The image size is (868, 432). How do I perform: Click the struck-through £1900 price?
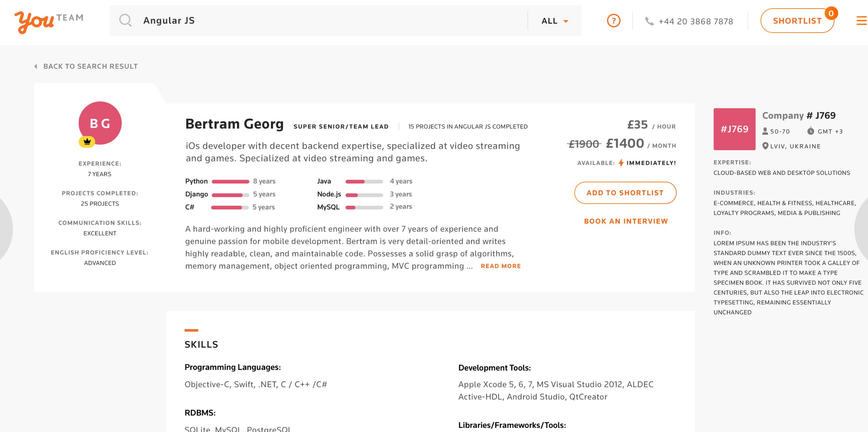pyautogui.click(x=584, y=144)
